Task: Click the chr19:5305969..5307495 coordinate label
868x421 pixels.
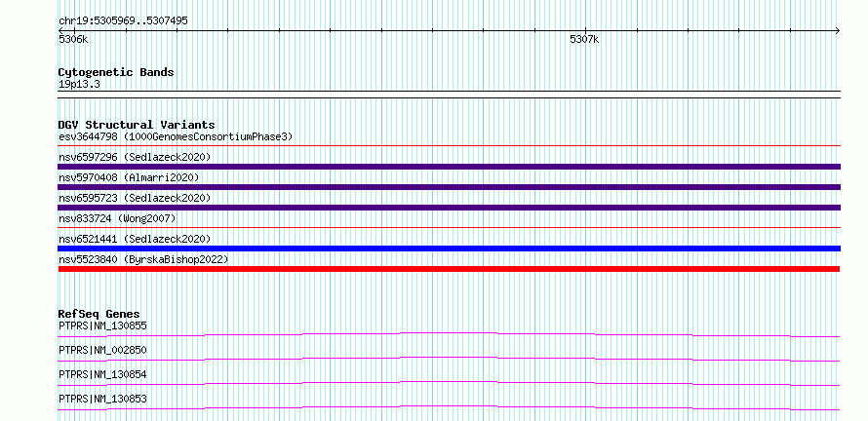Action: point(123,21)
